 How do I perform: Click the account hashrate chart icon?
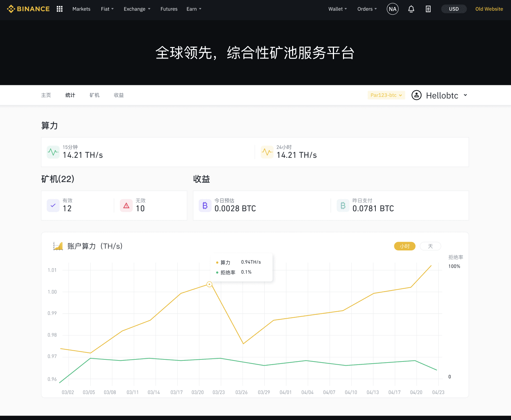pyautogui.click(x=58, y=246)
